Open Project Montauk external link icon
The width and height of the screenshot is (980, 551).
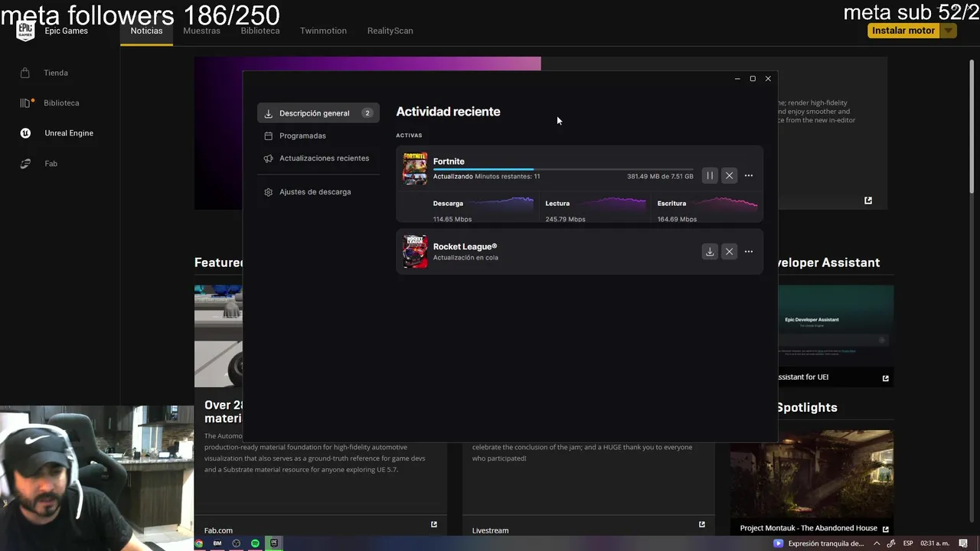(x=886, y=529)
